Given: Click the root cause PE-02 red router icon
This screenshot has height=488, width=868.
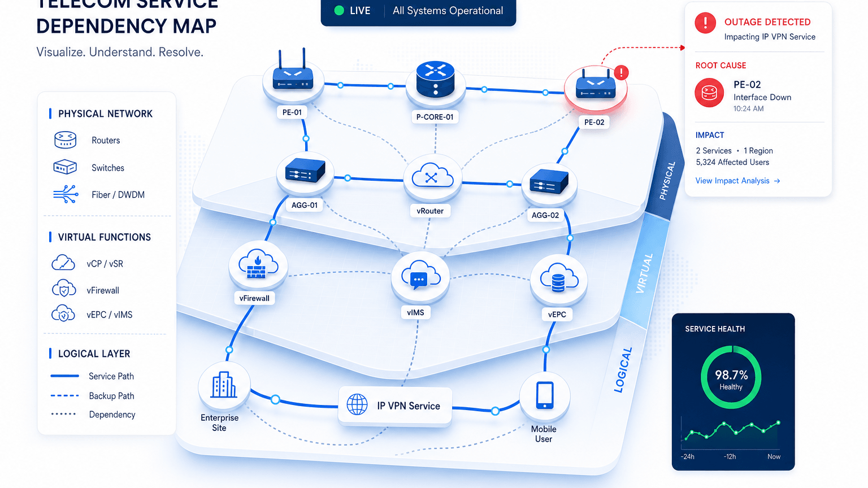Looking at the screenshot, I should click(709, 93).
